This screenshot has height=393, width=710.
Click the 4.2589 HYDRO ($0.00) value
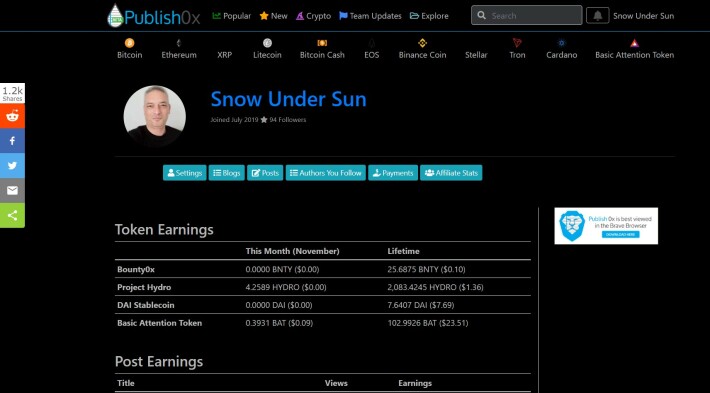click(286, 288)
